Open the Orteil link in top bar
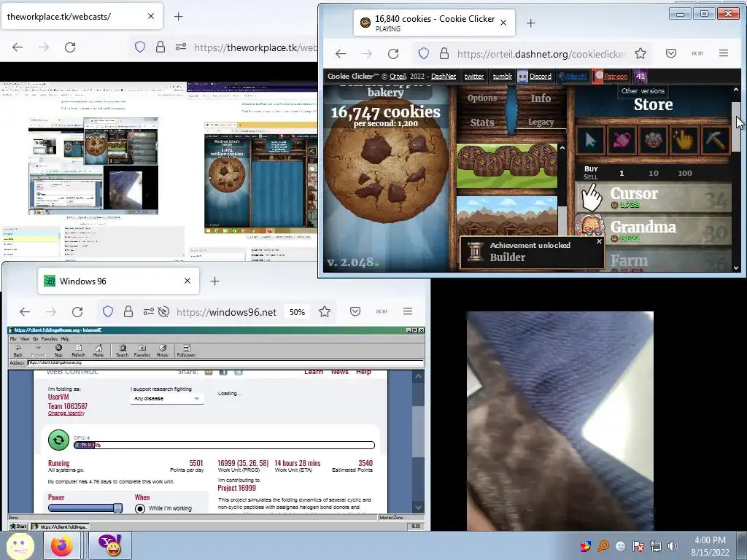The width and height of the screenshot is (747, 560). [x=398, y=76]
